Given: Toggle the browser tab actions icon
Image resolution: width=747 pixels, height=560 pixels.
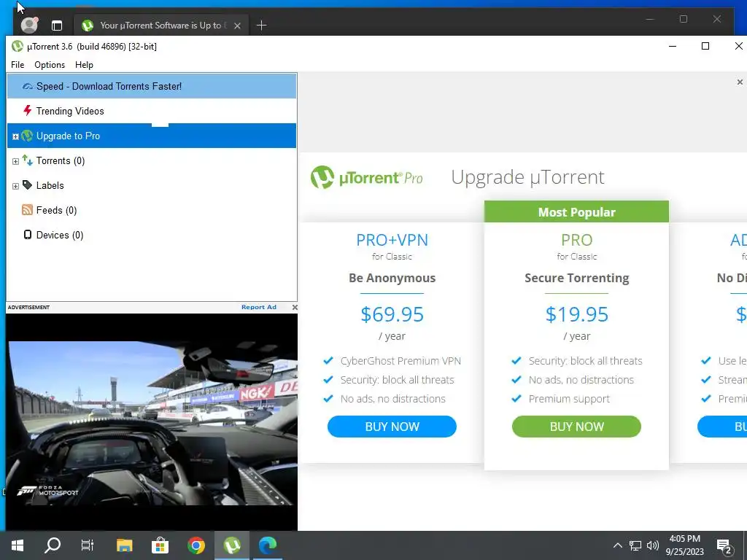Looking at the screenshot, I should pos(57,26).
